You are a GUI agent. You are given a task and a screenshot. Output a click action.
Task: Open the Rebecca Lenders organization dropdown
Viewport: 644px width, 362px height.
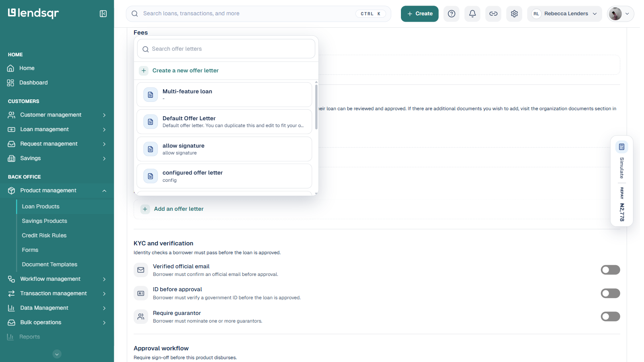(x=564, y=14)
